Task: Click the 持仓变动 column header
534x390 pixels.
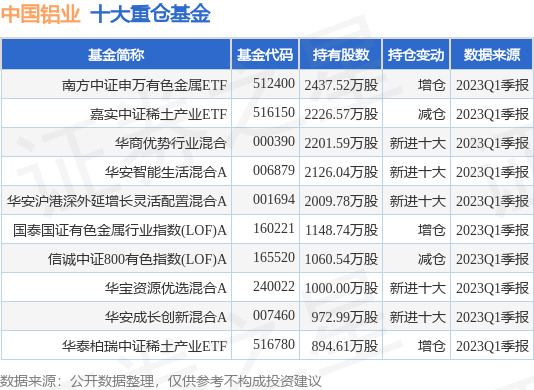Action: (x=416, y=54)
